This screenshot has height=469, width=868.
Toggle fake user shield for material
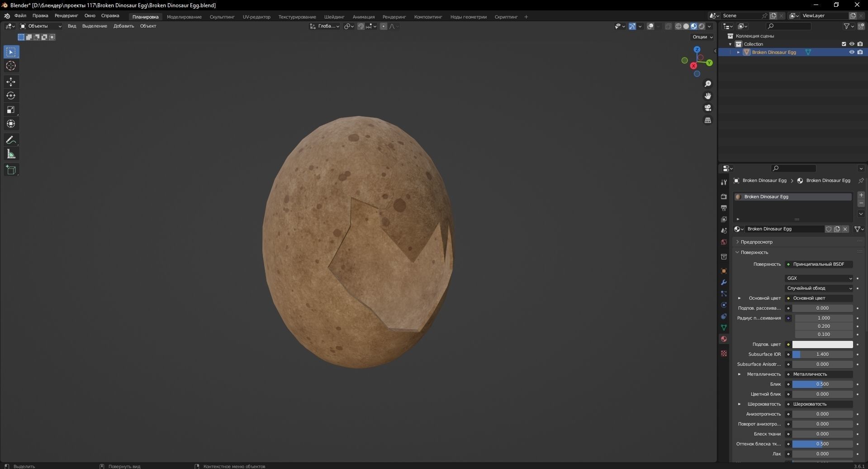click(x=829, y=229)
